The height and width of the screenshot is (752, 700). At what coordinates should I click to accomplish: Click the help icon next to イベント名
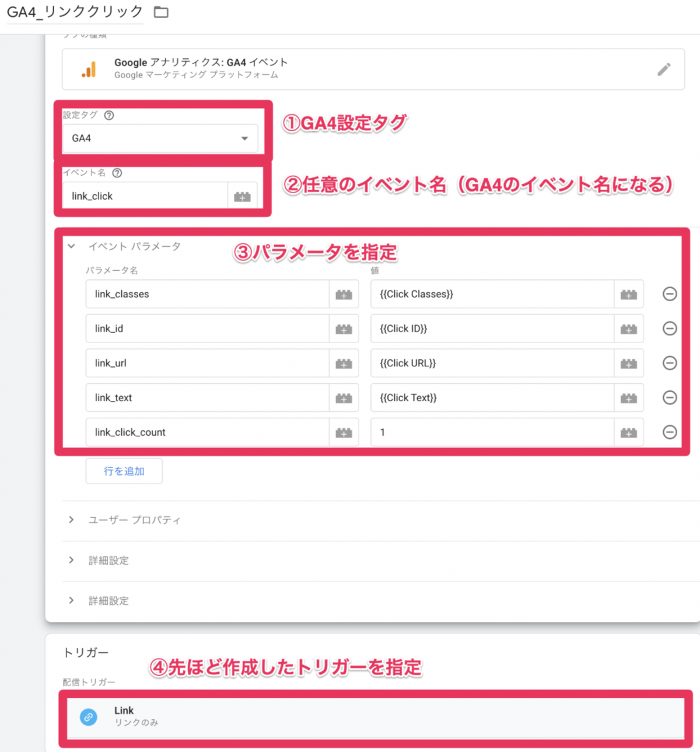[117, 173]
